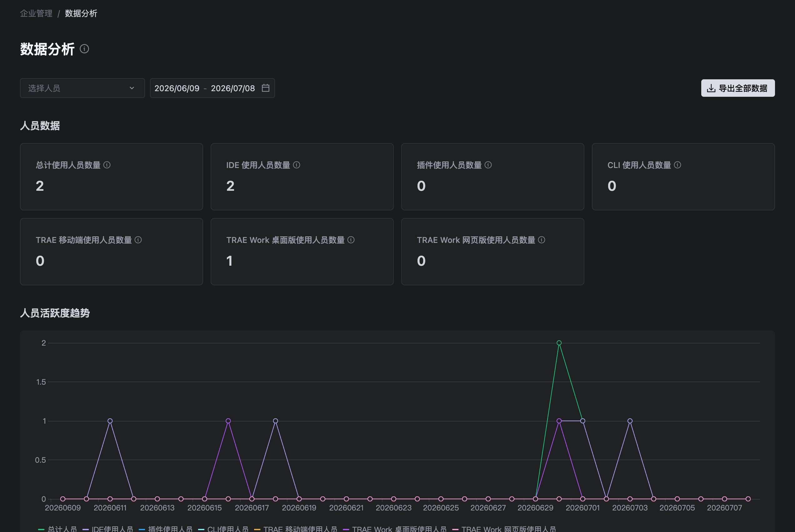Go to 企业管理 breadcrumb

[36, 13]
